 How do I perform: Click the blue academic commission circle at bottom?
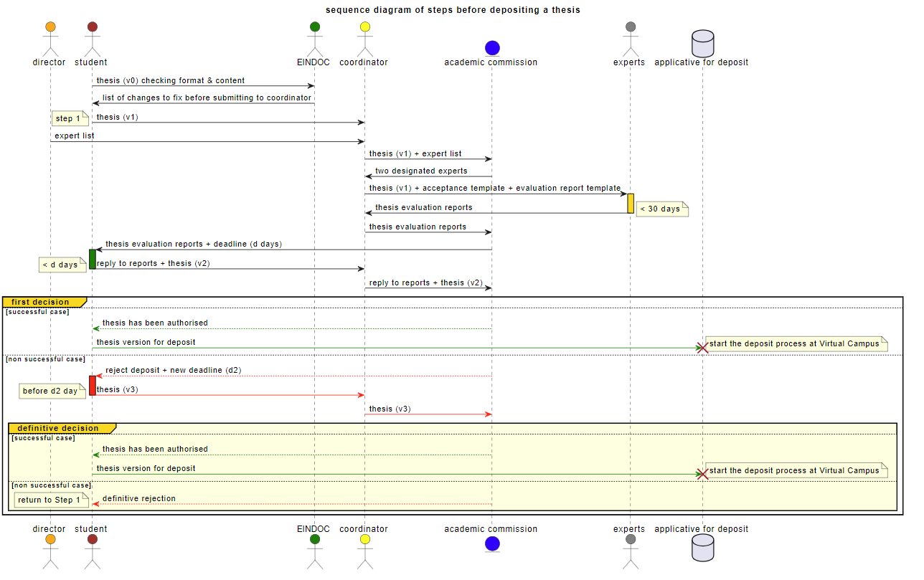click(491, 544)
